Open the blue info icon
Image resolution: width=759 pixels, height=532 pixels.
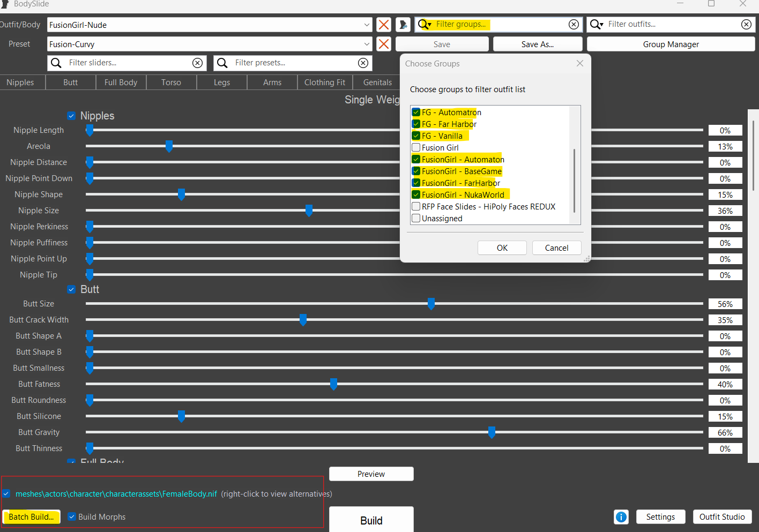[x=621, y=517]
